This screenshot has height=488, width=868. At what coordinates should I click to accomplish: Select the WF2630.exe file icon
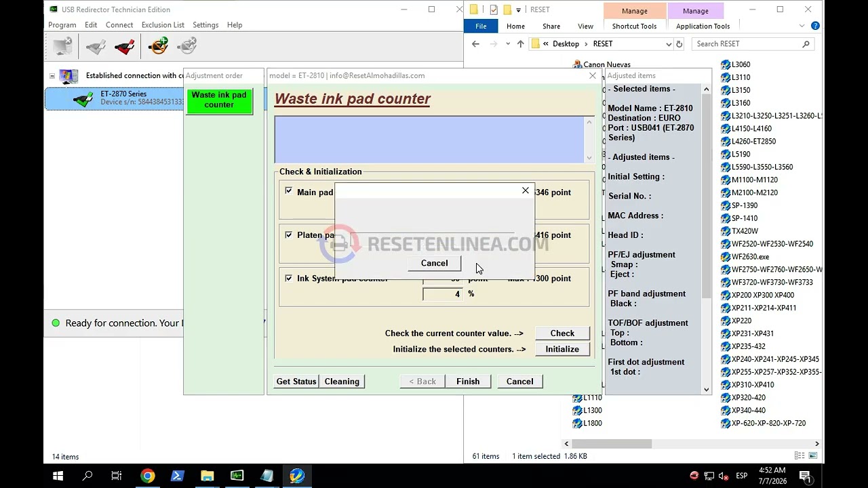[x=726, y=257]
